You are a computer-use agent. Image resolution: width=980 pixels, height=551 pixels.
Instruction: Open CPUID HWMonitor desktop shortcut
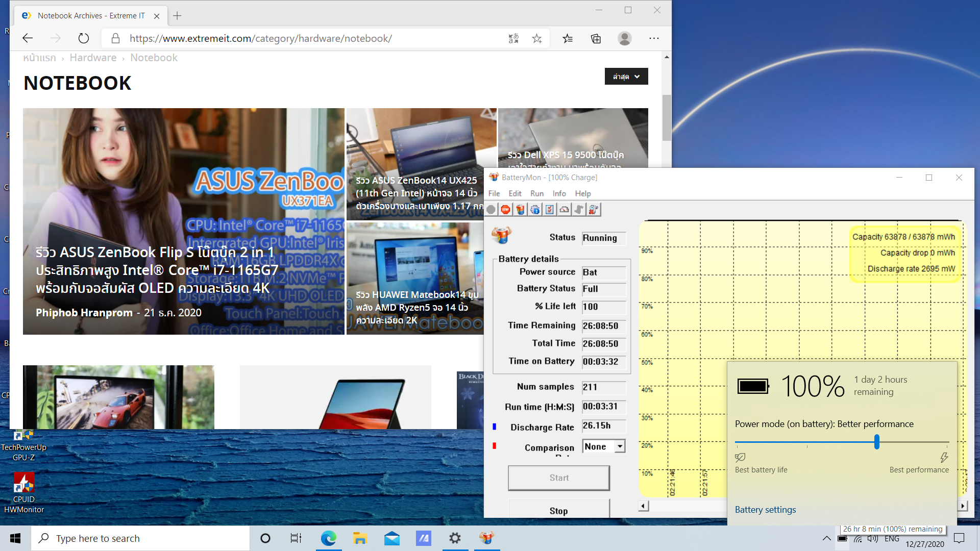23,493
